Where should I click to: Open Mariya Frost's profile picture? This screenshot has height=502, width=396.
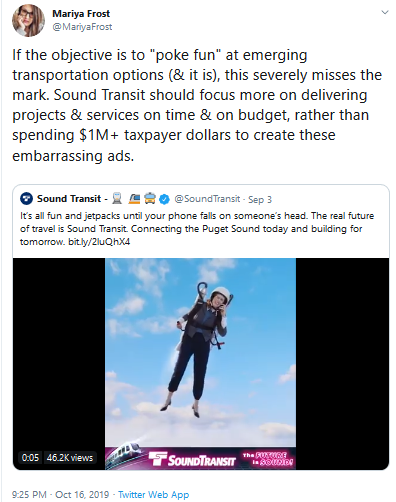[x=28, y=20]
